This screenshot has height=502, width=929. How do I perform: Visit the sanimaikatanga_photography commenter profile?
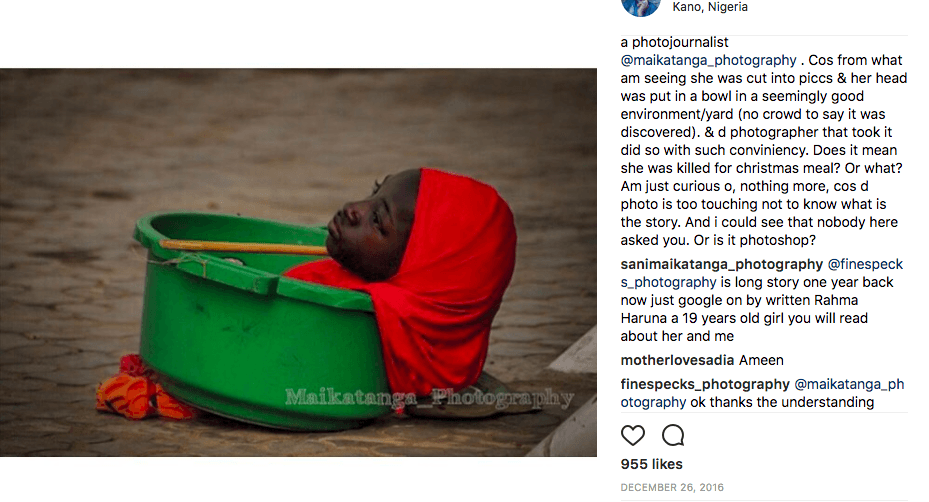coord(722,264)
